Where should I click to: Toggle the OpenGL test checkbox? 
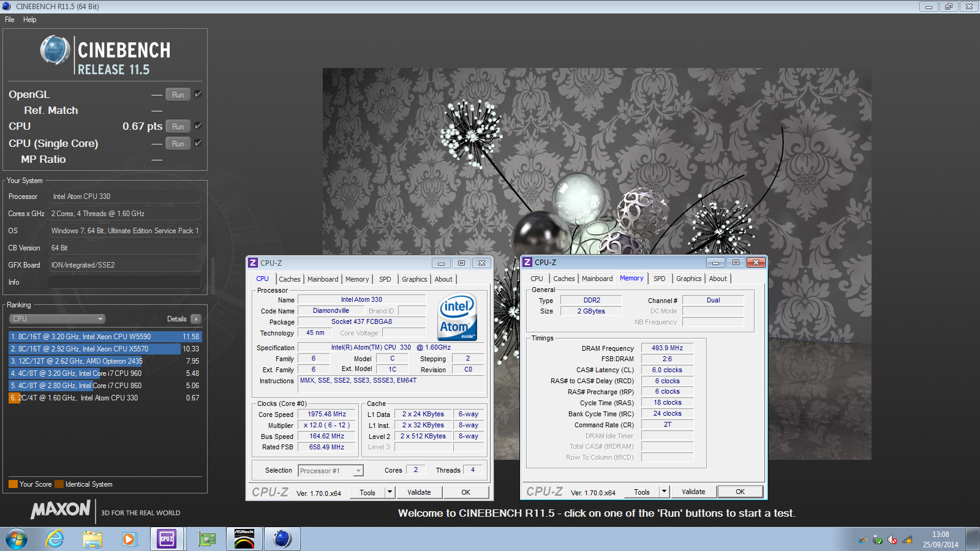coord(198,94)
